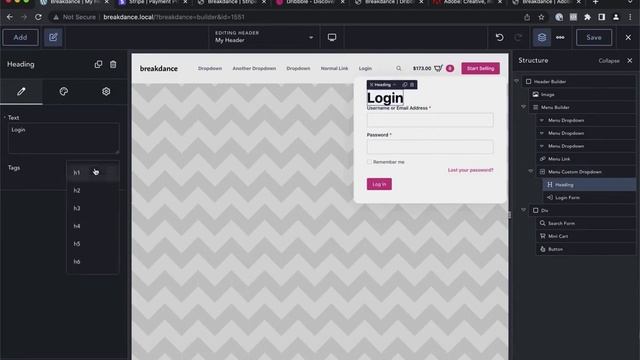Select Menu Custom Dropdown in Structure
Image resolution: width=640 pixels, height=360 pixels.
(586, 172)
